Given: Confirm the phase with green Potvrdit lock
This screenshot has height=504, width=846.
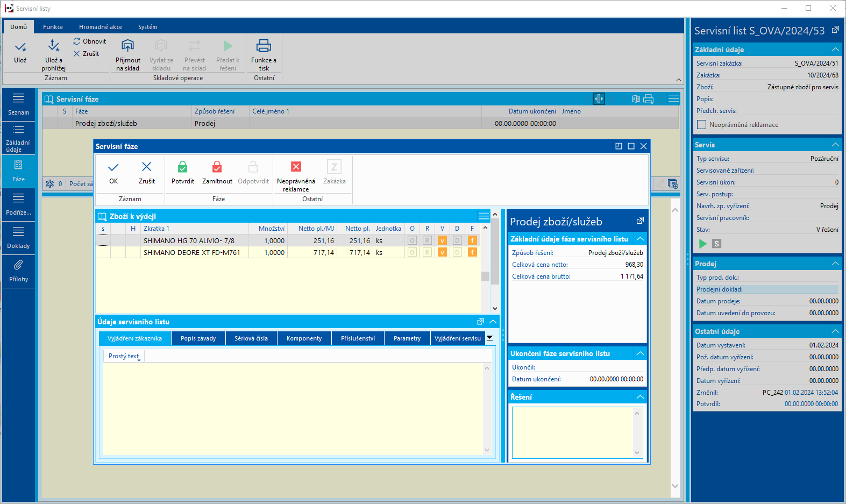Looking at the screenshot, I should 183,167.
